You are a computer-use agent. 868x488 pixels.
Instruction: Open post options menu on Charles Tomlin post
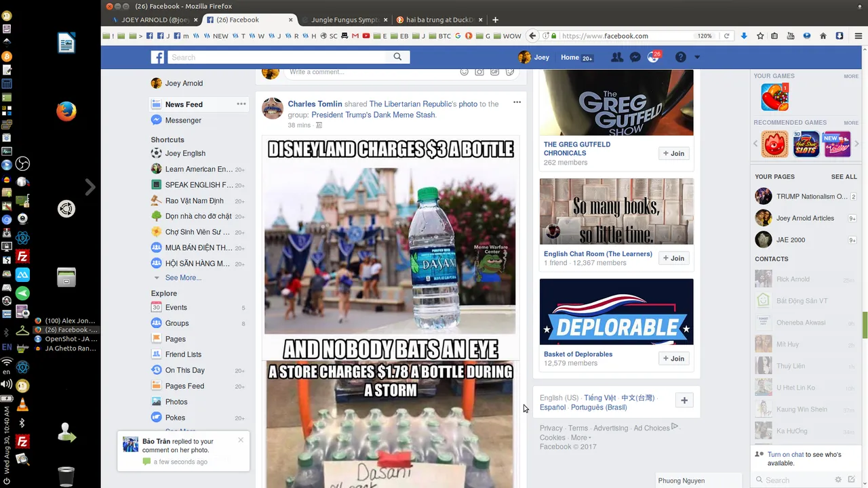(517, 102)
